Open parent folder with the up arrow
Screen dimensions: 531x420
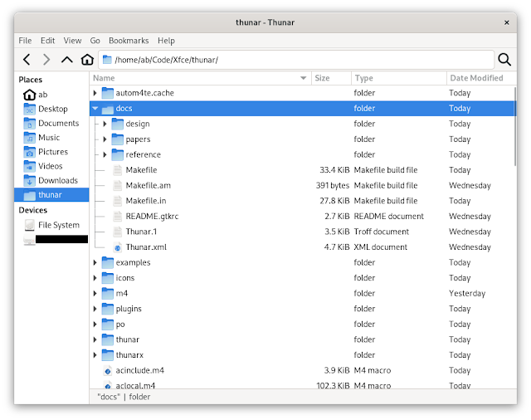pyautogui.click(x=66, y=60)
